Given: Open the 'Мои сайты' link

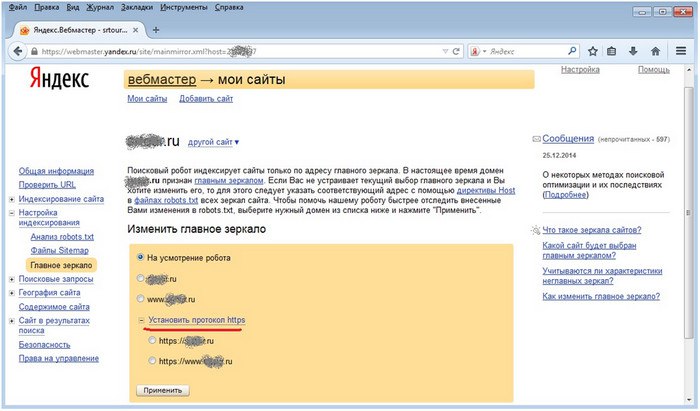Looking at the screenshot, I should point(147,99).
